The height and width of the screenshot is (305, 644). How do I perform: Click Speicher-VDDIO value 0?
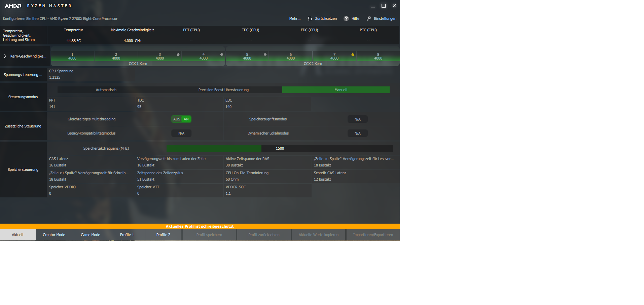click(x=50, y=193)
